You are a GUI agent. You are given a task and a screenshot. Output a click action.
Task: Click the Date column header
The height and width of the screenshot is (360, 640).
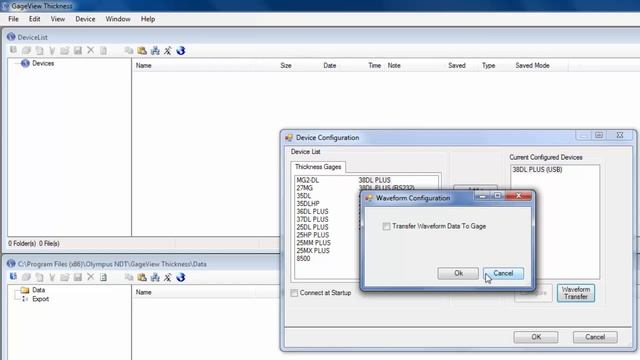pyautogui.click(x=330, y=65)
